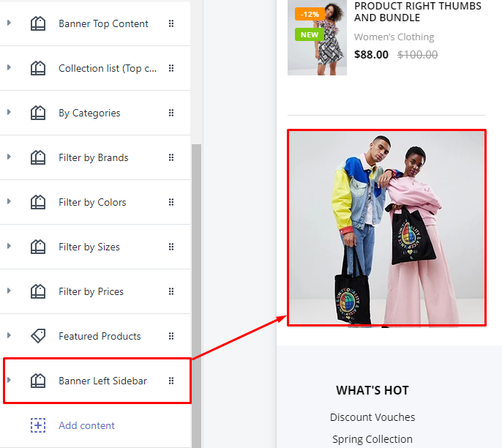Open the Spring Collection link

372,439
